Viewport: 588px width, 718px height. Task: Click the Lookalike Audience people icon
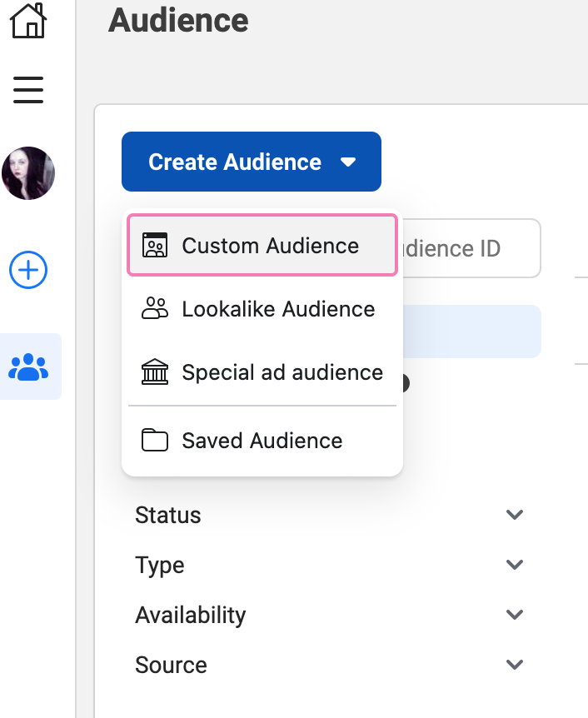(x=155, y=308)
